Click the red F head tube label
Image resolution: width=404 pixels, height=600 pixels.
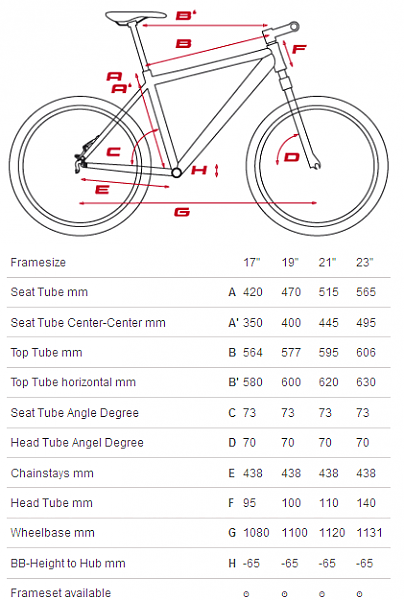(x=299, y=49)
